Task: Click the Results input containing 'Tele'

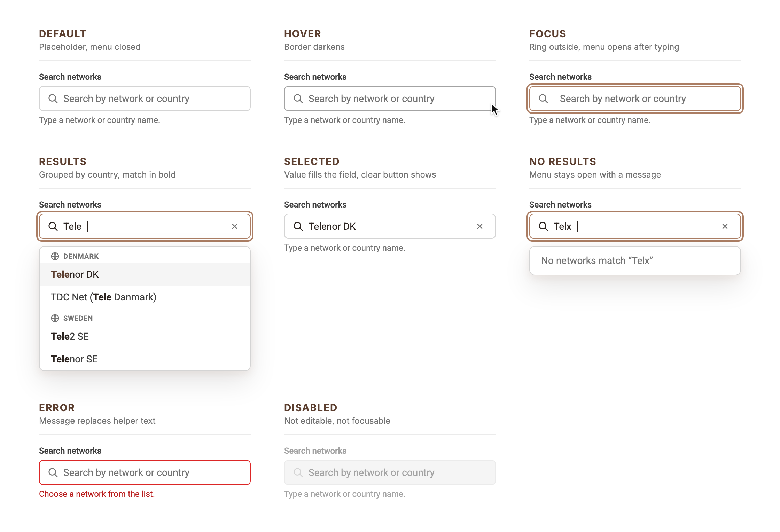Action: coord(145,226)
